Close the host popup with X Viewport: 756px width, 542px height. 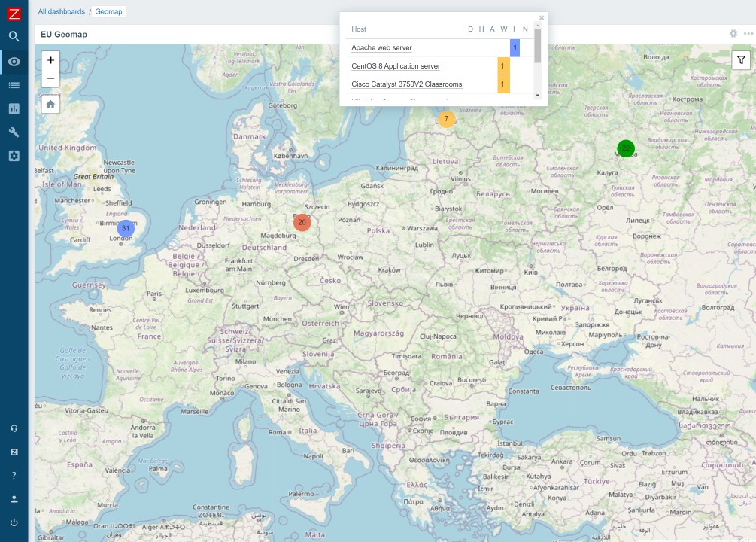tap(542, 18)
